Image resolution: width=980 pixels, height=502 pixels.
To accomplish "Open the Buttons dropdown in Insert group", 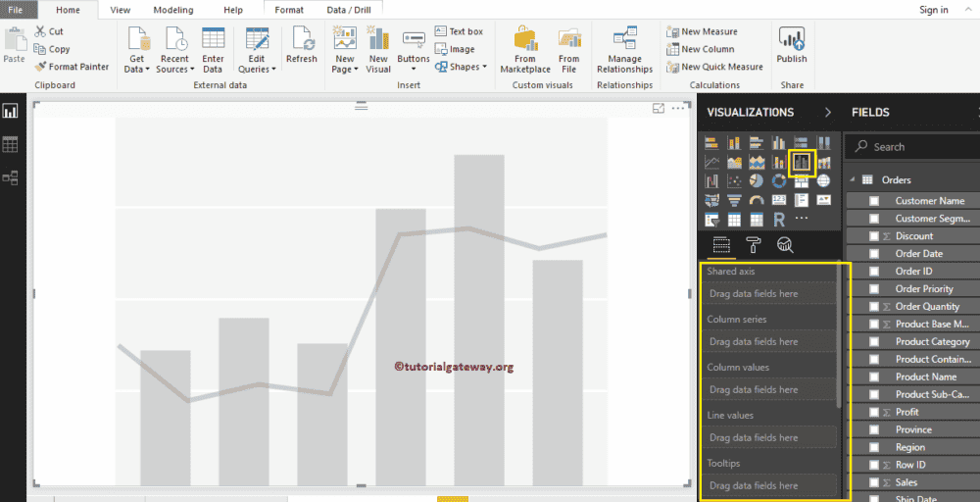I will [x=414, y=64].
